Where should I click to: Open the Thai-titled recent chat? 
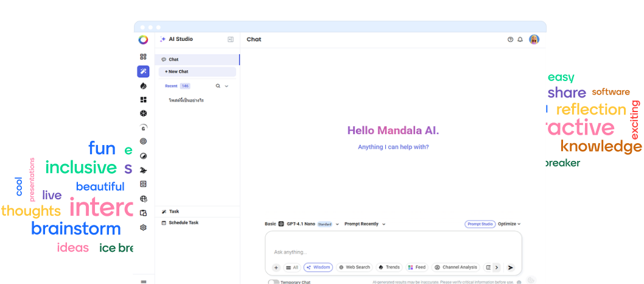point(186,101)
